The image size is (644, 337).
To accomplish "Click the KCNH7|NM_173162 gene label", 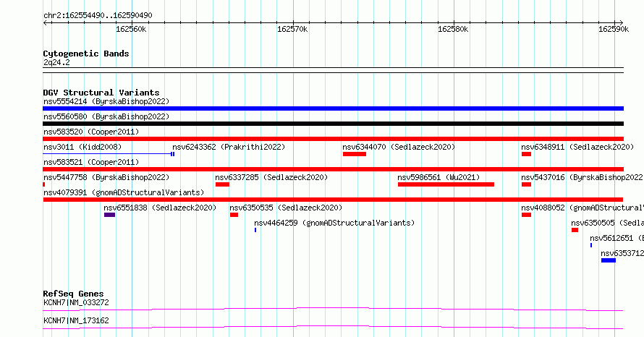I will [77, 320].
